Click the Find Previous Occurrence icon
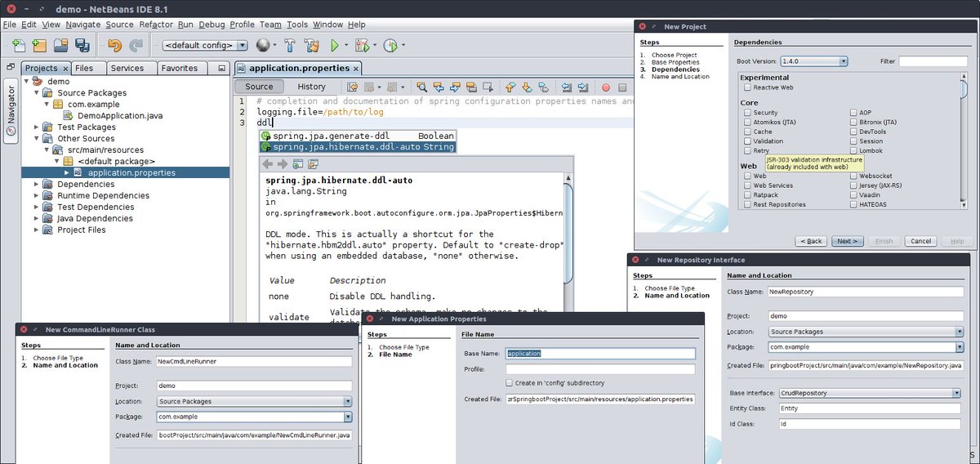 pos(439,87)
